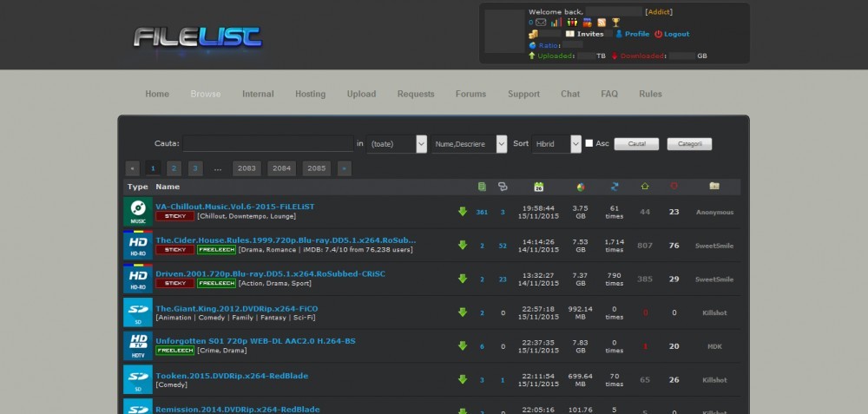Go to page 2 of results
This screenshot has width=868, height=414.
[174, 168]
